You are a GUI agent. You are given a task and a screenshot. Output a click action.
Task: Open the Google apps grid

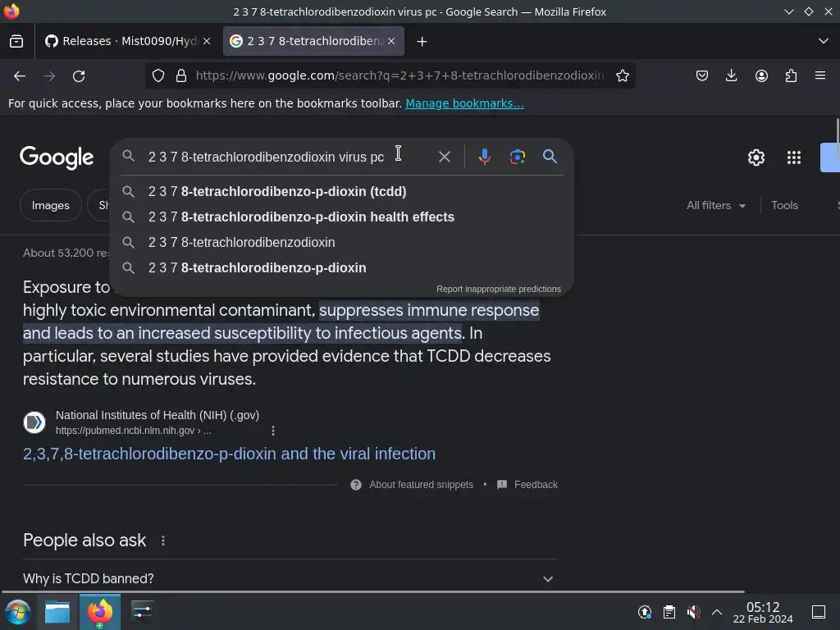793,157
